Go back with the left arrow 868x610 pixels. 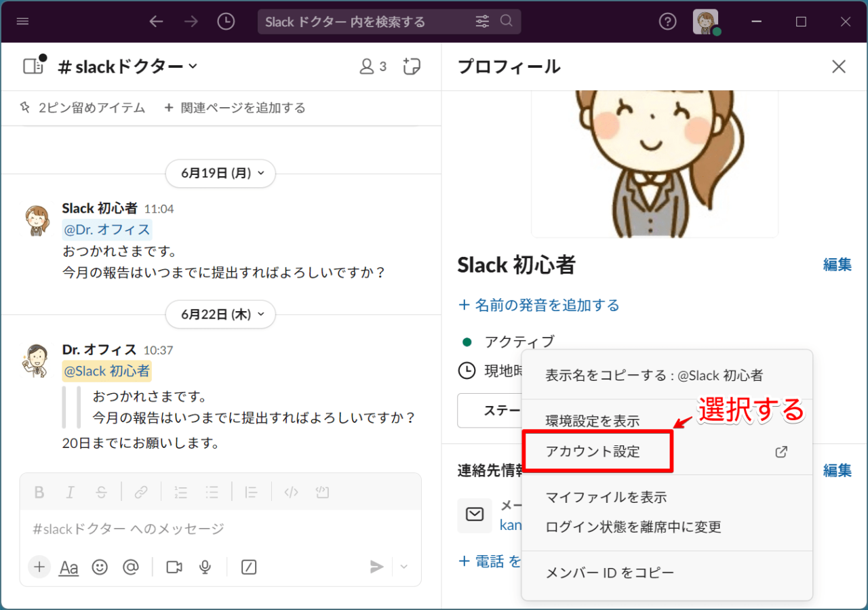(157, 22)
